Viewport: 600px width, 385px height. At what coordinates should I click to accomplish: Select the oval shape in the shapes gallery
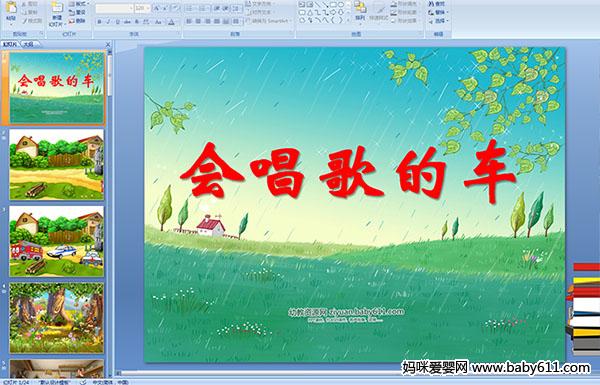(x=341, y=5)
